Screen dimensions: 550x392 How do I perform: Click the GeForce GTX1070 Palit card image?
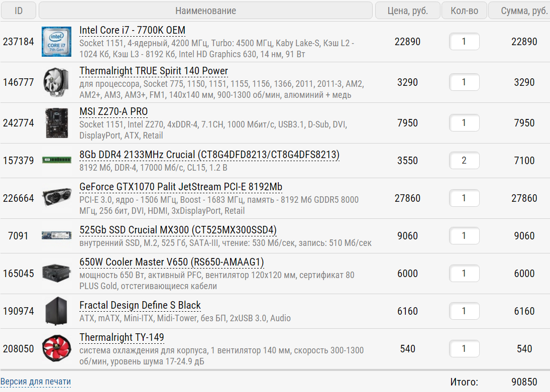pos(56,198)
